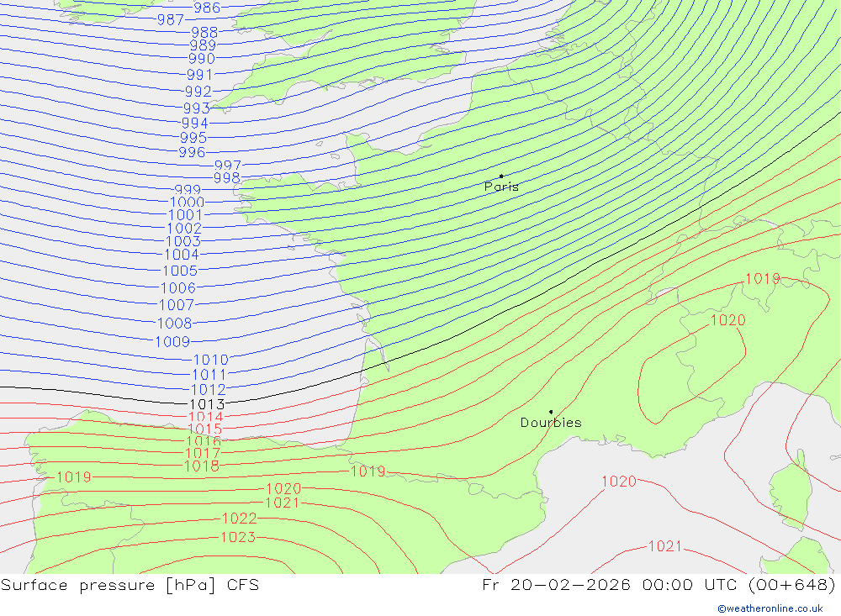Click the 996 pressure label
The image size is (841, 616).
click(192, 152)
